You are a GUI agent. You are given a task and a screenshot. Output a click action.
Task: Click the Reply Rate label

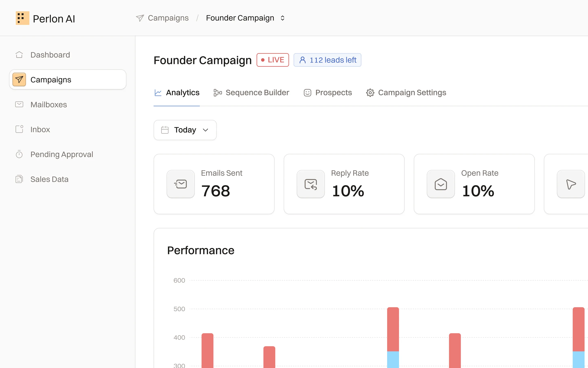tap(350, 173)
